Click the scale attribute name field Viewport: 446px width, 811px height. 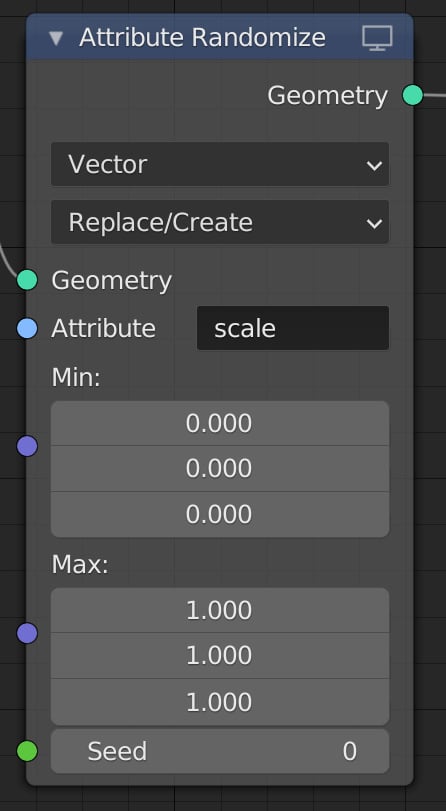293,328
